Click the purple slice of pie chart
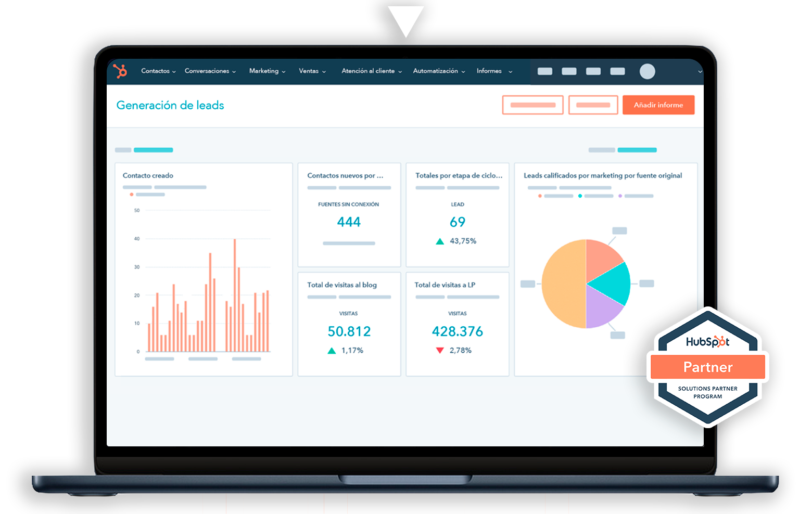 click(601, 310)
